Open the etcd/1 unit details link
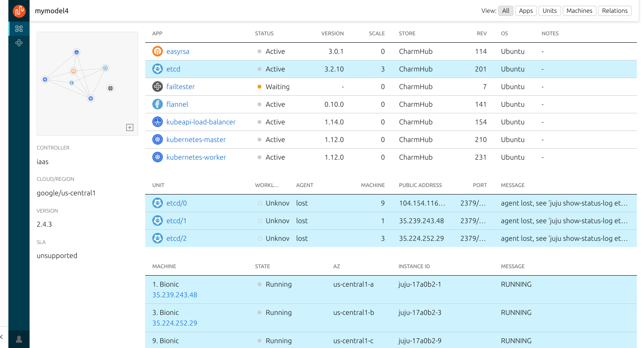 177,221
